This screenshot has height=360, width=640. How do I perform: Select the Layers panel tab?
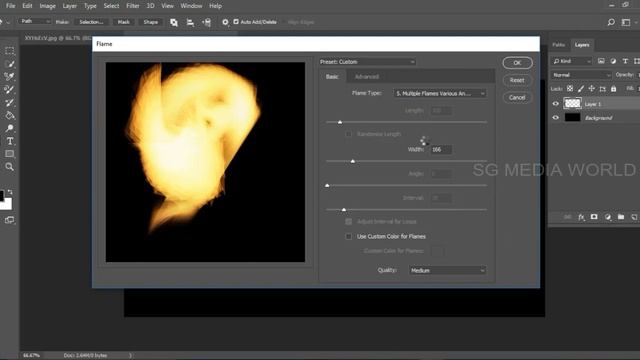[x=582, y=45]
